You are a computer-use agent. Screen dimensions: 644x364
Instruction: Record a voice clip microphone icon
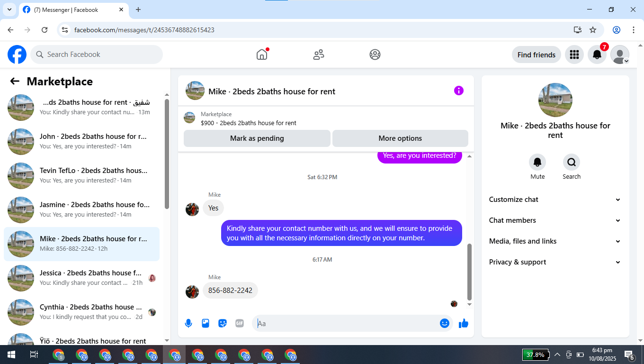(188, 323)
